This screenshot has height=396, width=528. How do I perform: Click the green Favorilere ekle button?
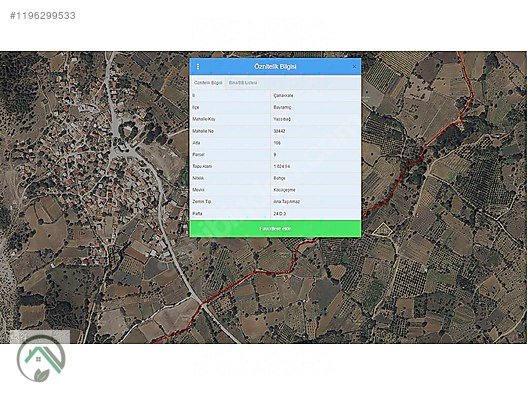275,229
